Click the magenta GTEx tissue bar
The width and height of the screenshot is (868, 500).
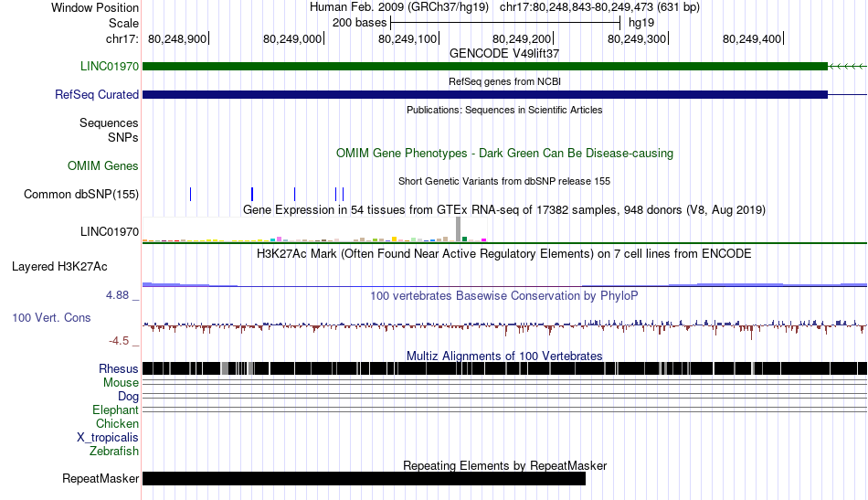point(484,240)
